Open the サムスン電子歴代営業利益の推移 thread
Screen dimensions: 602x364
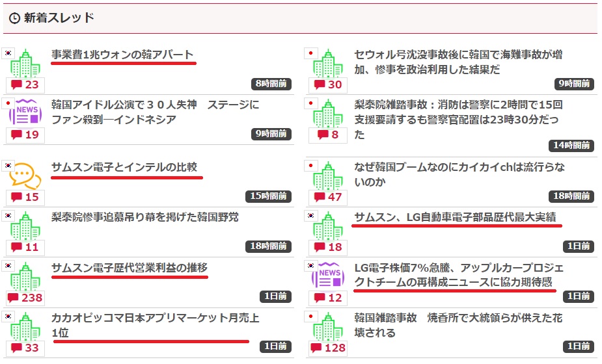pos(129,267)
